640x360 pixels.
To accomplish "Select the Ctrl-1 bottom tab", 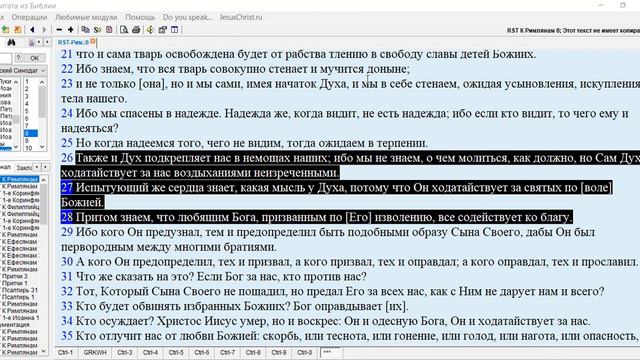I will [x=65, y=352].
